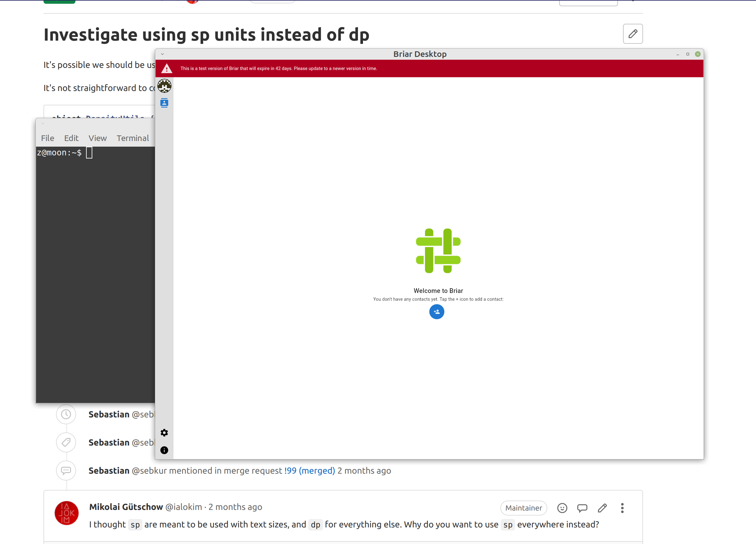Click the clock activity icon beside Sebastian
This screenshot has width=756, height=544.
click(x=66, y=415)
